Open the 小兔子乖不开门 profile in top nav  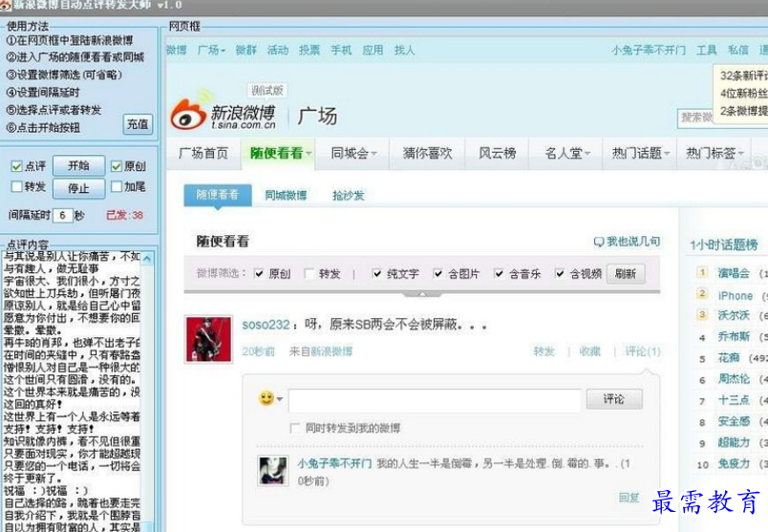pyautogui.click(x=649, y=50)
